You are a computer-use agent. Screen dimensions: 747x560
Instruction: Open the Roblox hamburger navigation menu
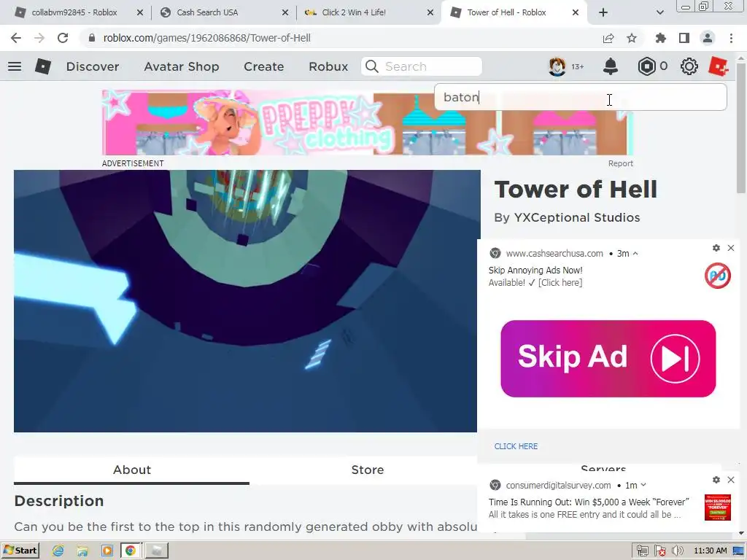coord(15,66)
